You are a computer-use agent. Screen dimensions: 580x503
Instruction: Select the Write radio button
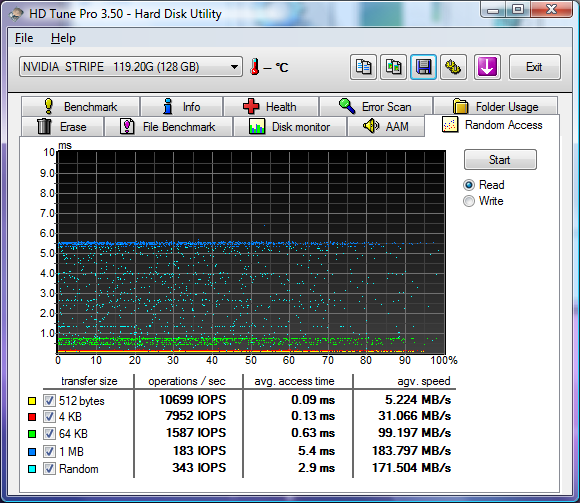tap(469, 201)
